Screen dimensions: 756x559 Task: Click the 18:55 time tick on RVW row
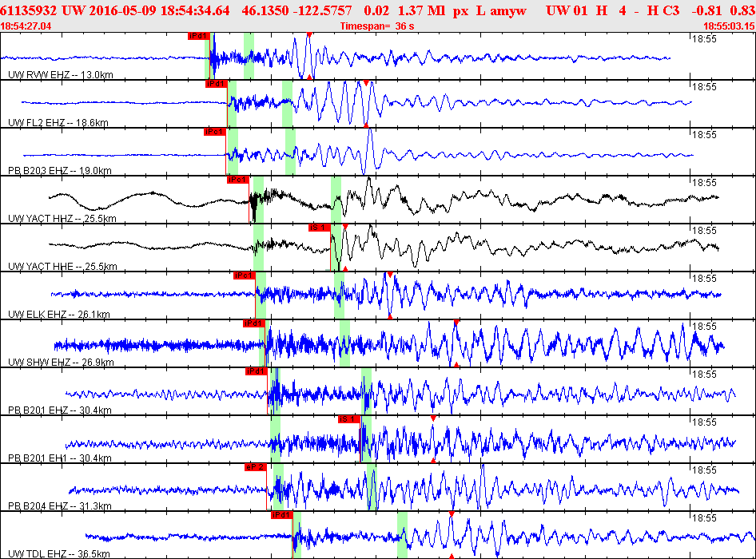704,38
